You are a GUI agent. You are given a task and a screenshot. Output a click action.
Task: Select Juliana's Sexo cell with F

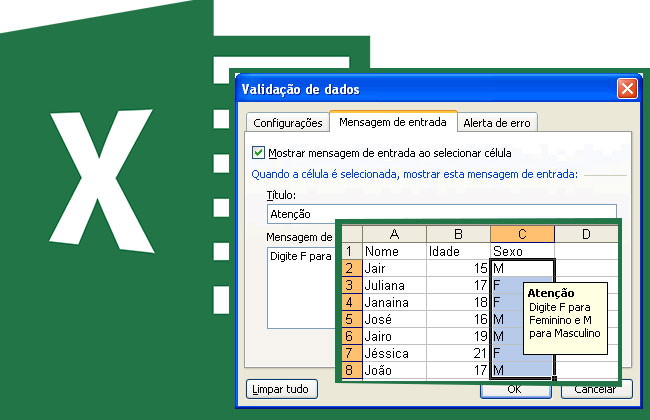(x=507, y=285)
